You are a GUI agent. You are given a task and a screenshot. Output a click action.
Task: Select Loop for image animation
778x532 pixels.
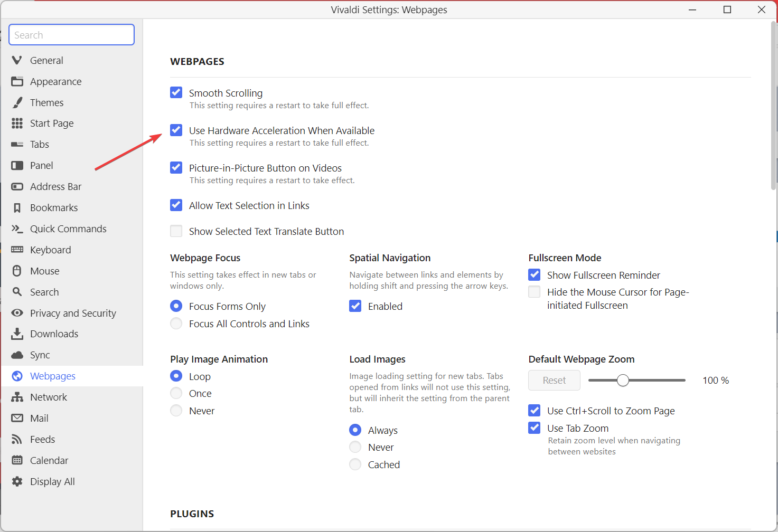coord(176,376)
